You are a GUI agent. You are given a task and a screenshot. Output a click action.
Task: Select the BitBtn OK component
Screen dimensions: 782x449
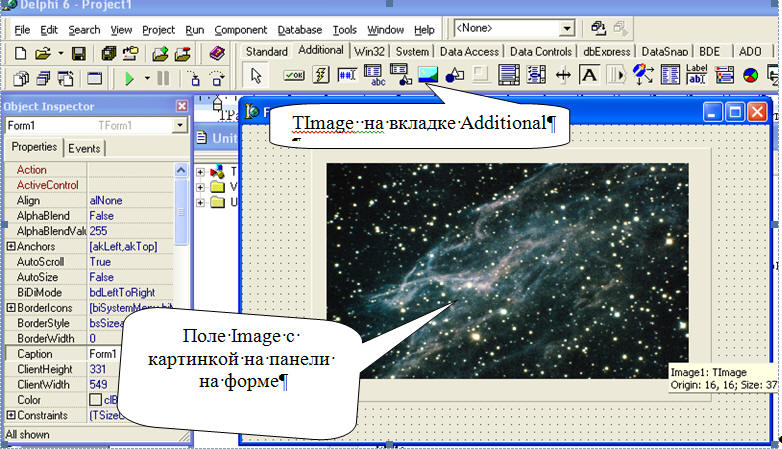point(294,75)
